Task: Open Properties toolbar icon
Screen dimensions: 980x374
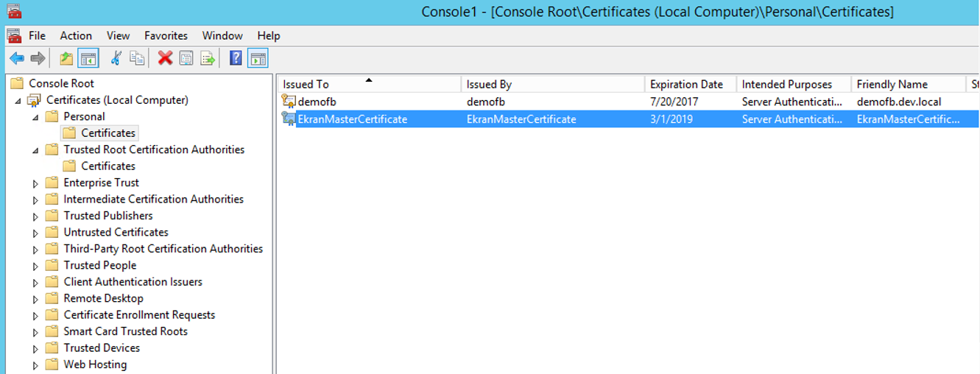Action: [186, 58]
